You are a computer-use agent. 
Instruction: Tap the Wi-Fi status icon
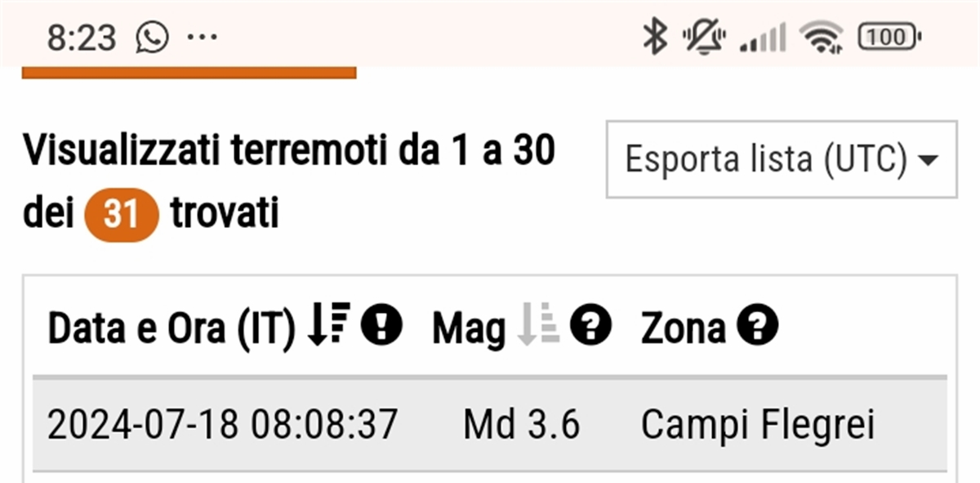click(821, 38)
